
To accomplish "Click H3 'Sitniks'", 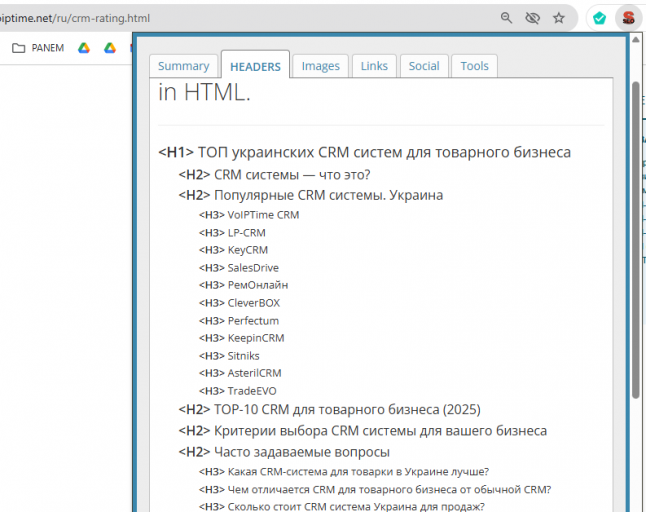I will (x=229, y=356).
